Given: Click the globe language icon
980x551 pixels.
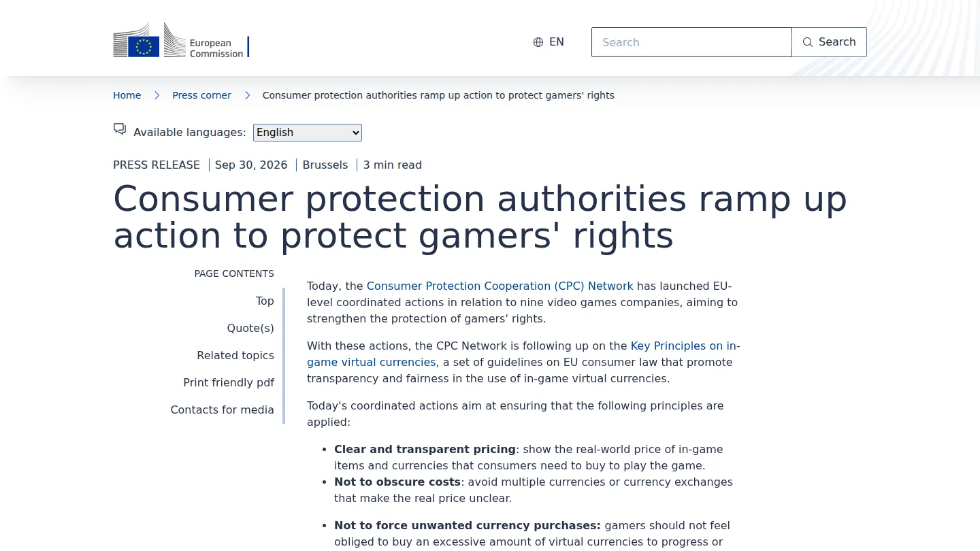Looking at the screenshot, I should 538,42.
